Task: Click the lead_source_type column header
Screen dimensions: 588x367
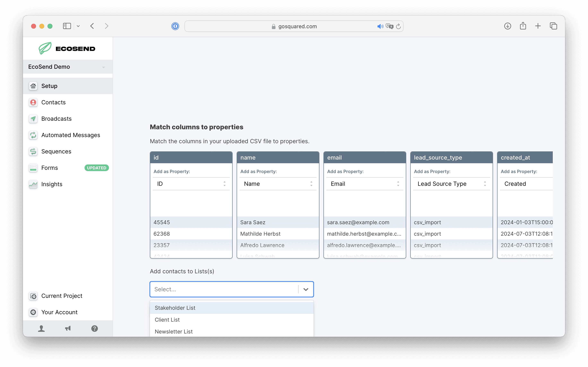Action: (451, 158)
